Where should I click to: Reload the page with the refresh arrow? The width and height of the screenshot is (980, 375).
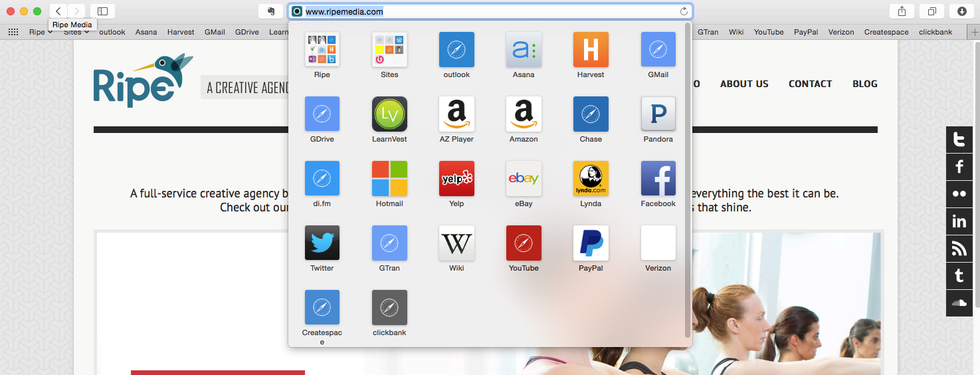pyautogui.click(x=684, y=11)
